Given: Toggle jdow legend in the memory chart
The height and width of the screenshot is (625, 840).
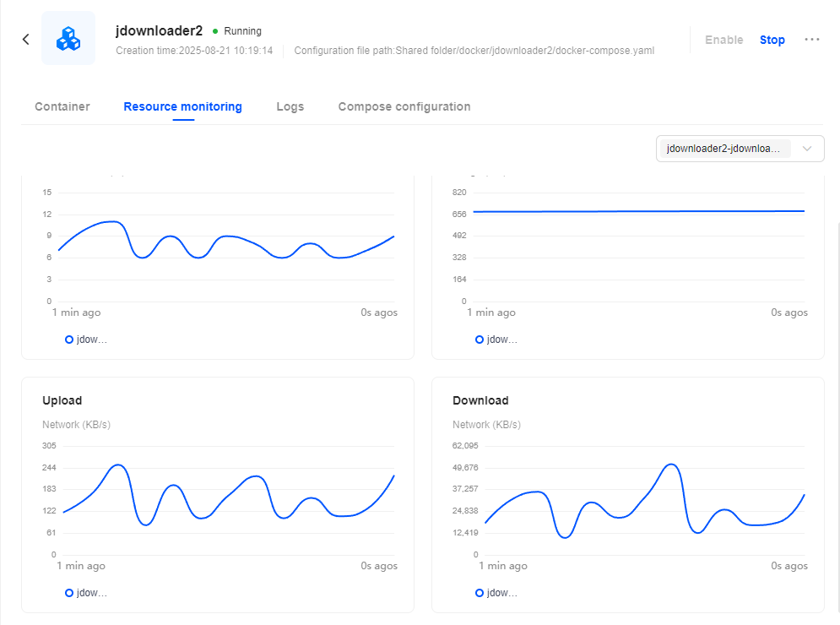Looking at the screenshot, I should tap(496, 340).
